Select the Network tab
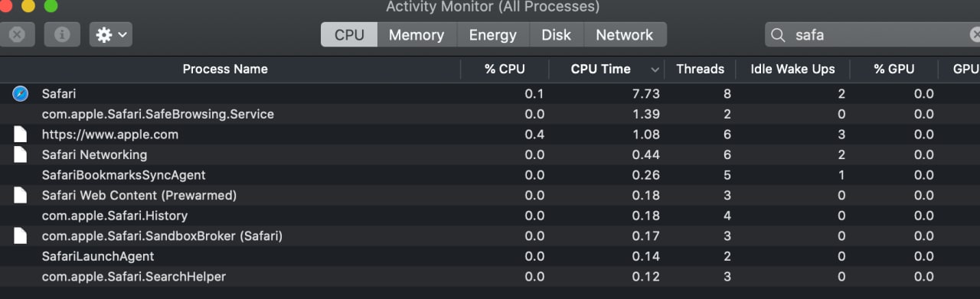Screen dimensions: 980x299 625,34
